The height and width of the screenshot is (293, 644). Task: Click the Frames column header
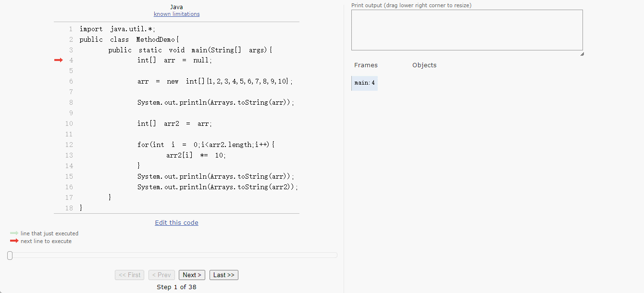pos(366,65)
